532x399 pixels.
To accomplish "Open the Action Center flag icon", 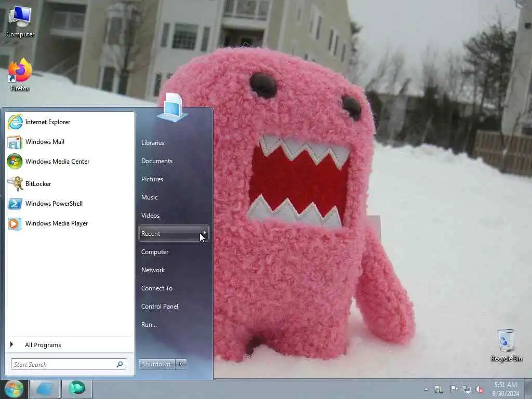I will coord(454,389).
